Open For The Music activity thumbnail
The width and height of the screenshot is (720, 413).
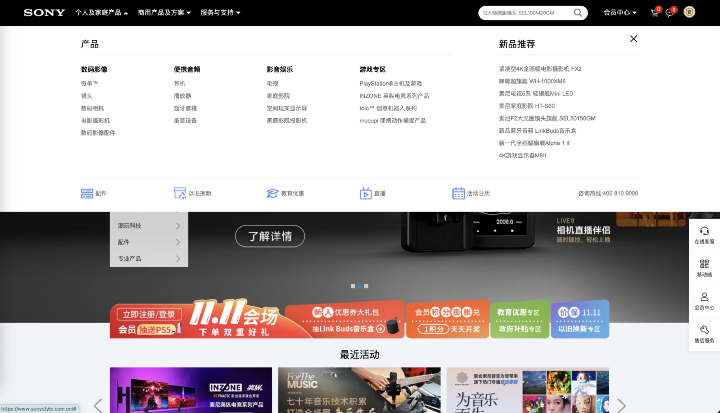[359, 390]
